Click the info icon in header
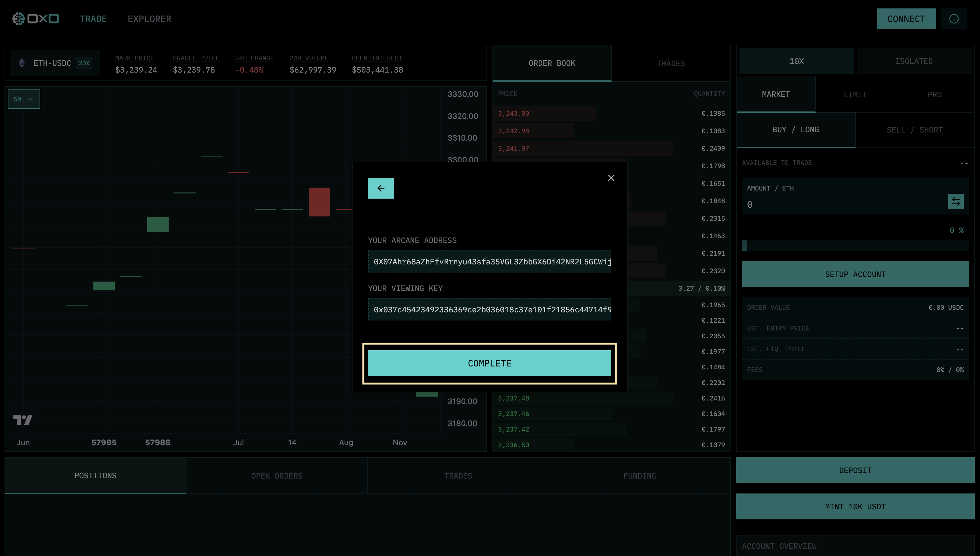 pyautogui.click(x=954, y=19)
